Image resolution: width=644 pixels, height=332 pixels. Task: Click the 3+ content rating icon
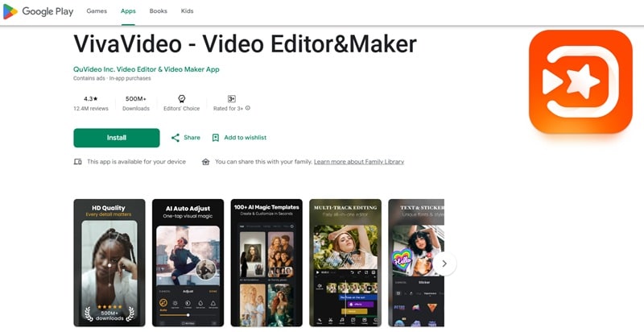(x=232, y=99)
